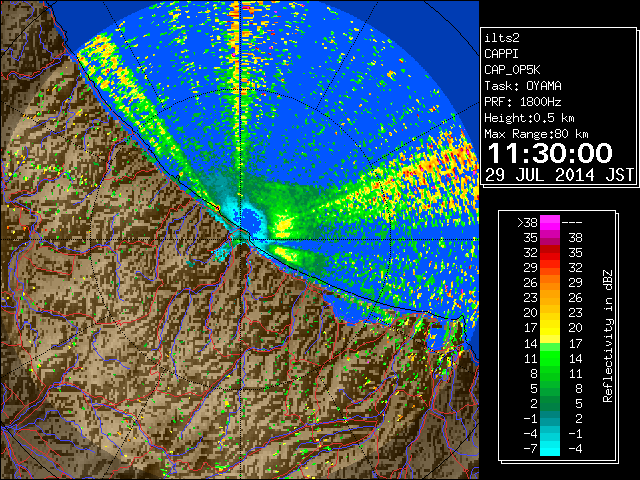The width and height of the screenshot is (640, 480).
Task: Click the 'Max Range:80 km' line
Action: (x=536, y=134)
